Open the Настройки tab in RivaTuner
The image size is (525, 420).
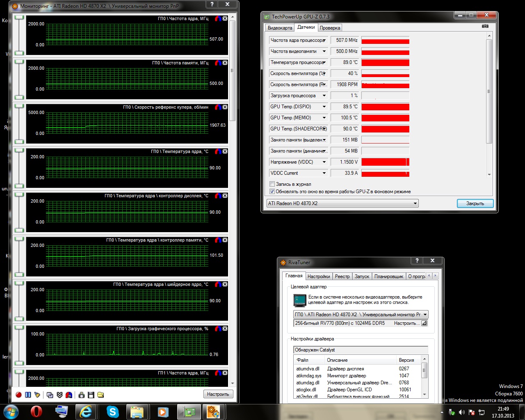pos(319,276)
